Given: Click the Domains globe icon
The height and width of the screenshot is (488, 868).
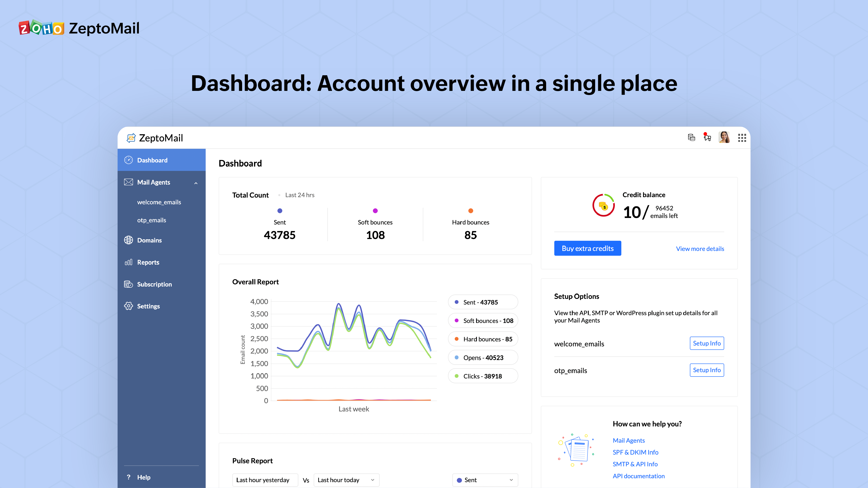Looking at the screenshot, I should tap(128, 240).
